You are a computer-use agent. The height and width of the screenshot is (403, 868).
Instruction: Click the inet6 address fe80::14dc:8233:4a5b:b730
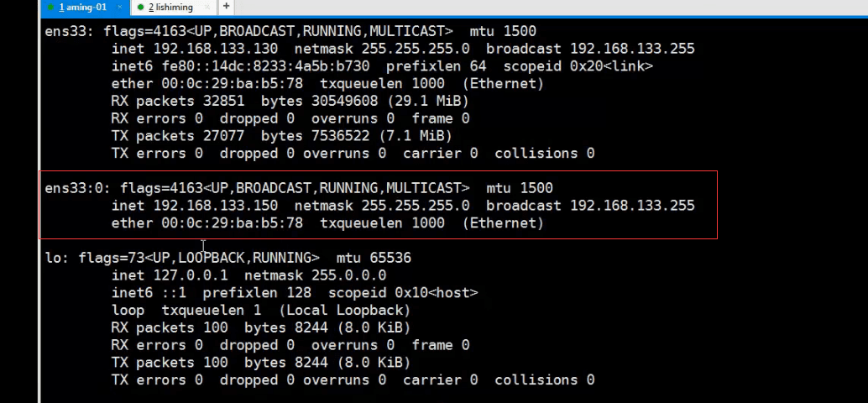click(x=266, y=66)
